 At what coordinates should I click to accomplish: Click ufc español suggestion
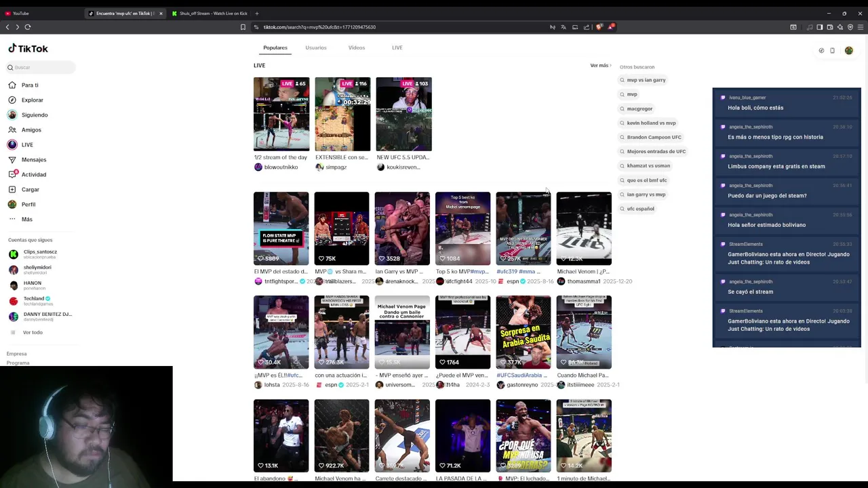point(636,209)
